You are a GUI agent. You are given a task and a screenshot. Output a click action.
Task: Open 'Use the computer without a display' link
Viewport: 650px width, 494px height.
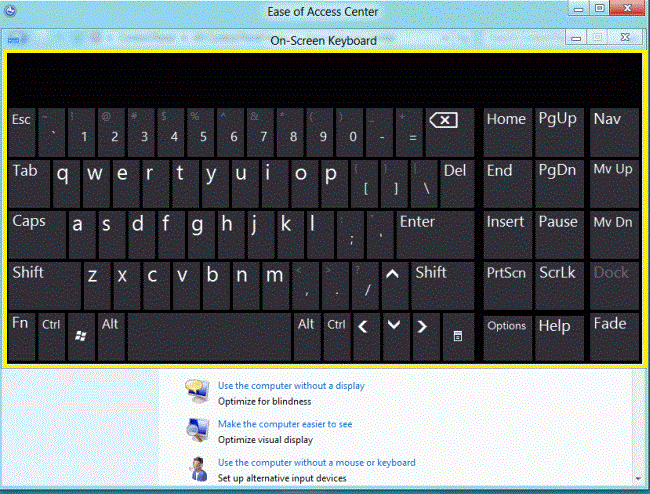coord(291,386)
